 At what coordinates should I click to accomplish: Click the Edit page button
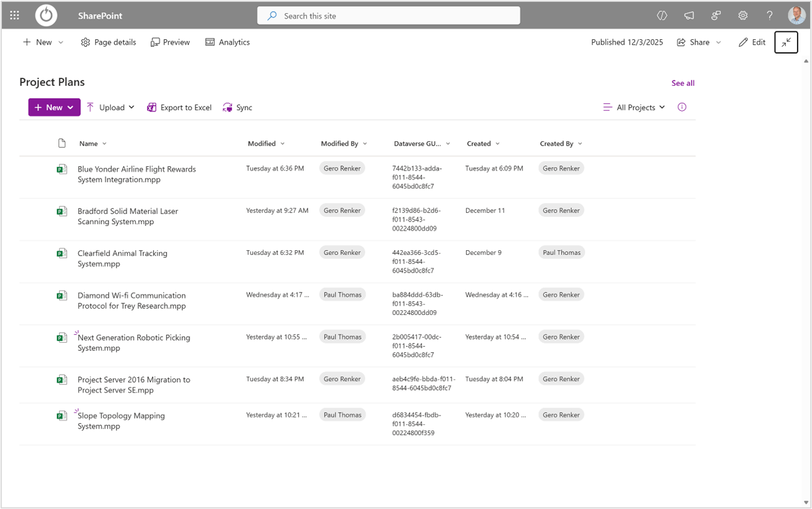(x=752, y=42)
